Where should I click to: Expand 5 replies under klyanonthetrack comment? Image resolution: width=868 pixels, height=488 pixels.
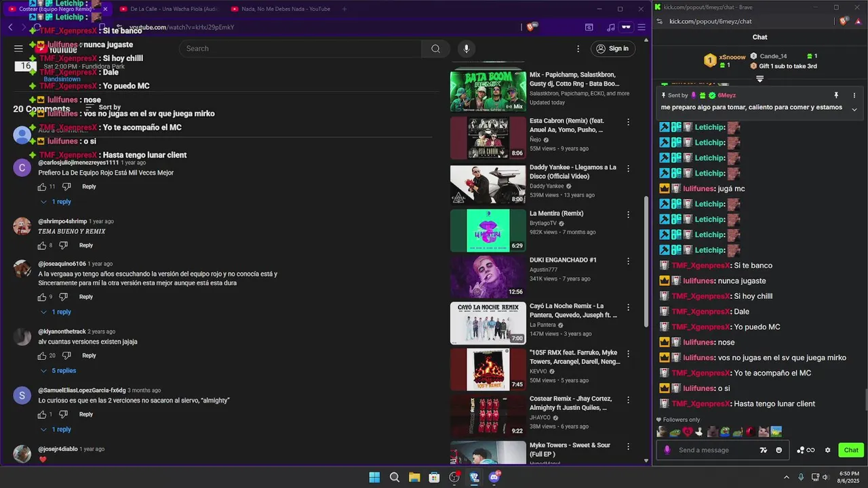58,371
